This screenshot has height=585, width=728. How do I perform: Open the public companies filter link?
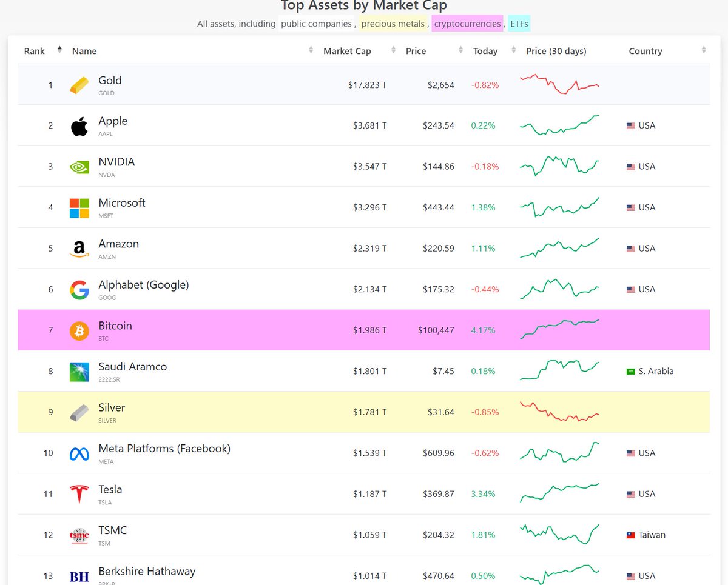click(x=315, y=24)
